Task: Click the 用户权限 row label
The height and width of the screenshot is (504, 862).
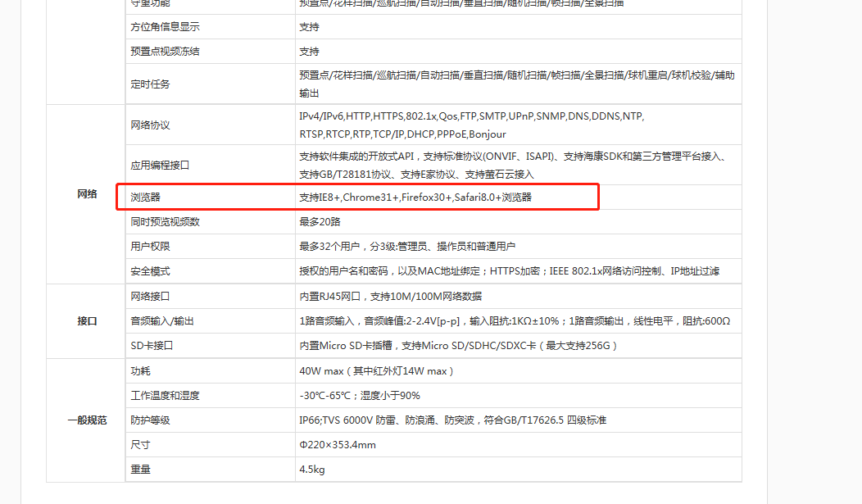Action: point(150,247)
